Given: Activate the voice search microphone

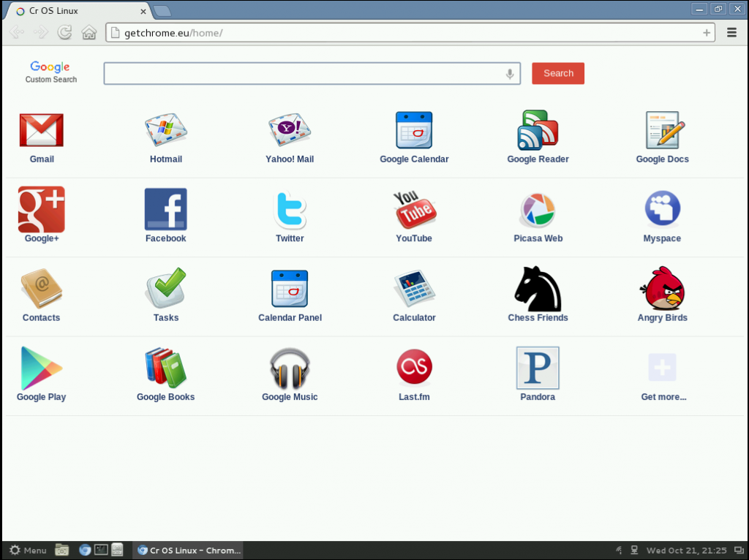Looking at the screenshot, I should (x=510, y=74).
